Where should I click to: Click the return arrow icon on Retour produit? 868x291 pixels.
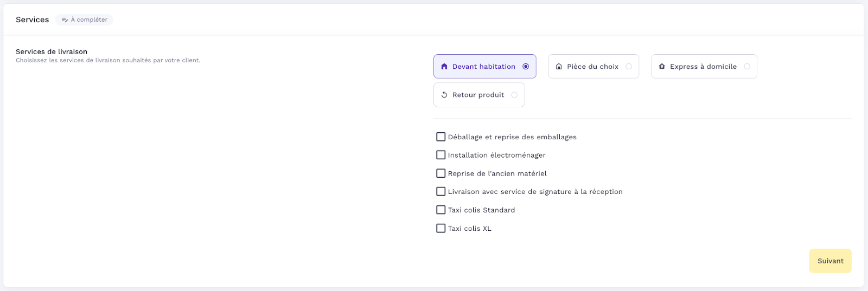444,95
